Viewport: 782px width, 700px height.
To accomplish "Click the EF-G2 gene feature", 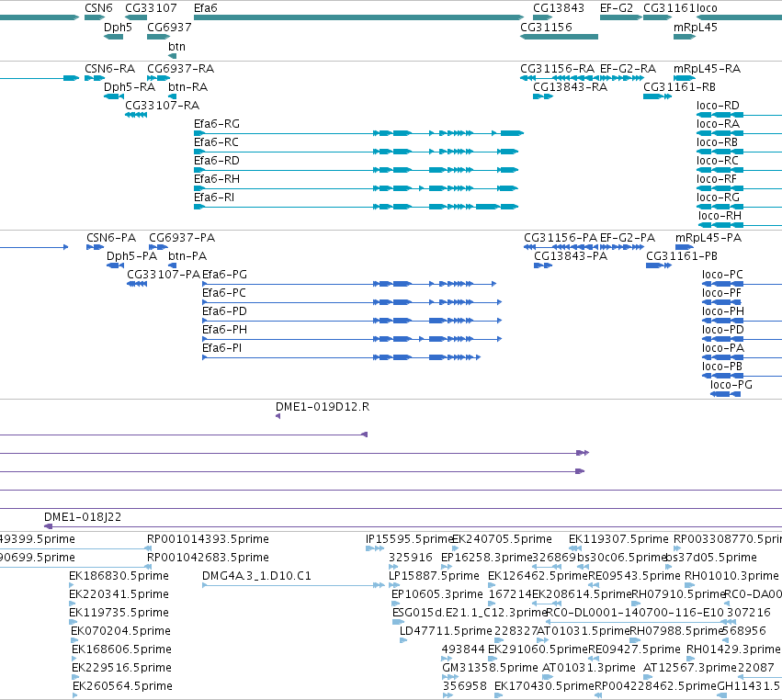I will coord(621,17).
